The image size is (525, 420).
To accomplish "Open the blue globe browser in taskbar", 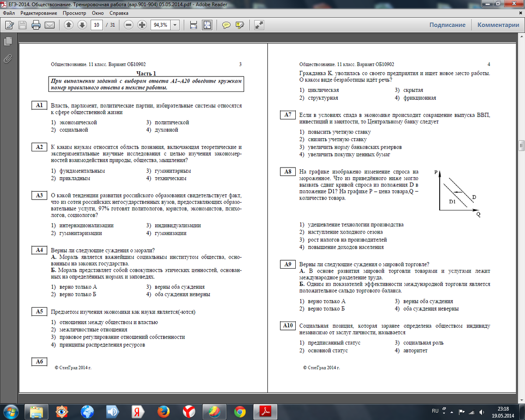I will point(87,411).
